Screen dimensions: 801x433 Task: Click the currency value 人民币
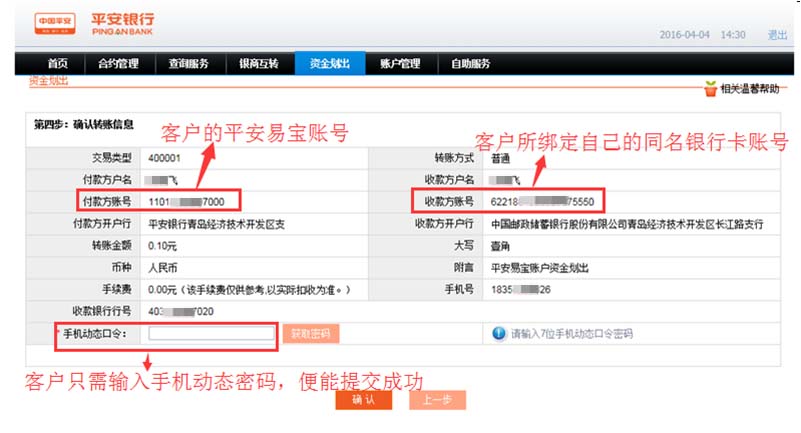pos(162,268)
